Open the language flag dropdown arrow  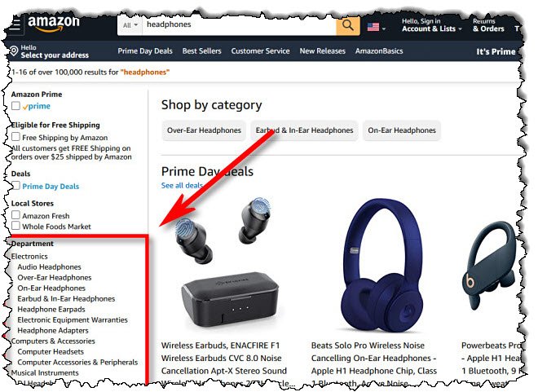coord(384,29)
